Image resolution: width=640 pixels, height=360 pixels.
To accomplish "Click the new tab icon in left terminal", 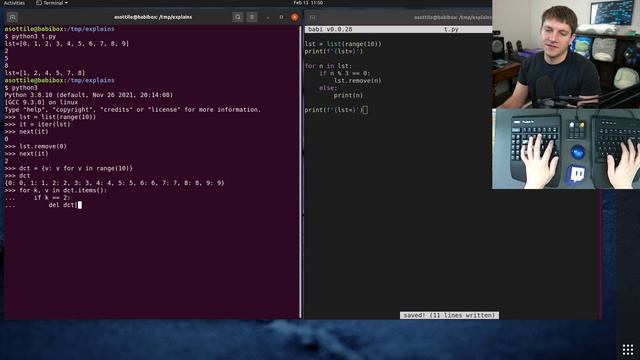I will point(12,17).
